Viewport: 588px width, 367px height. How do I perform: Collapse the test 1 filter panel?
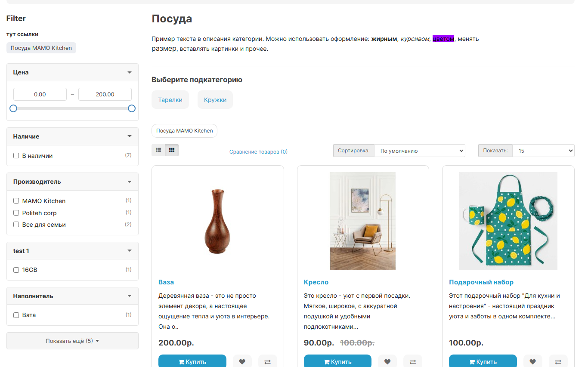point(72,251)
